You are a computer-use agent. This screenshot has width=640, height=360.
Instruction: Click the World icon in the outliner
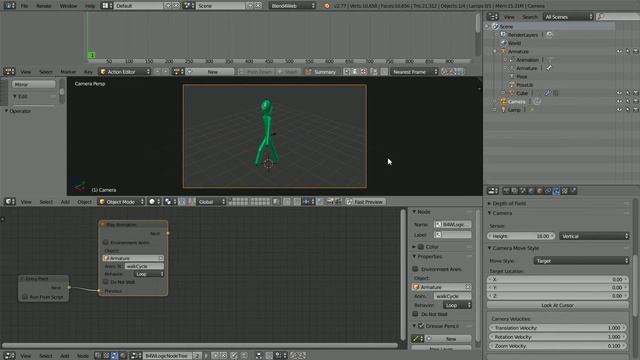click(504, 43)
